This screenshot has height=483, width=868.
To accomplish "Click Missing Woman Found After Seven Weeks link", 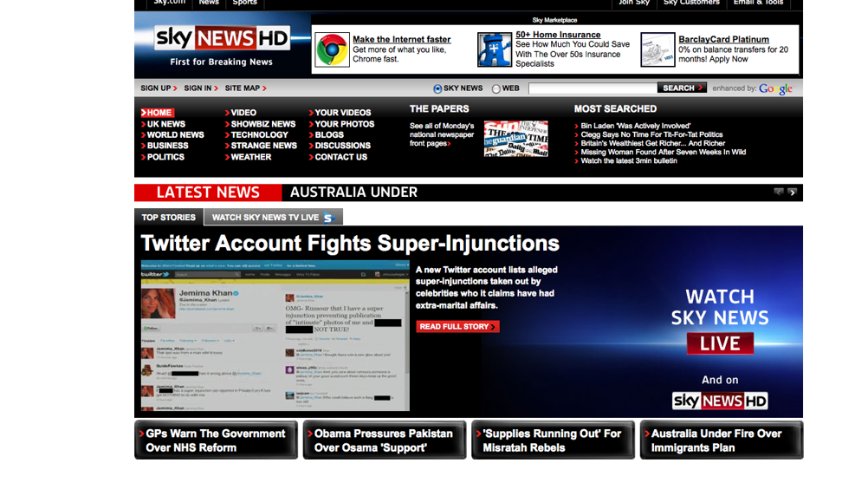I will tap(664, 153).
